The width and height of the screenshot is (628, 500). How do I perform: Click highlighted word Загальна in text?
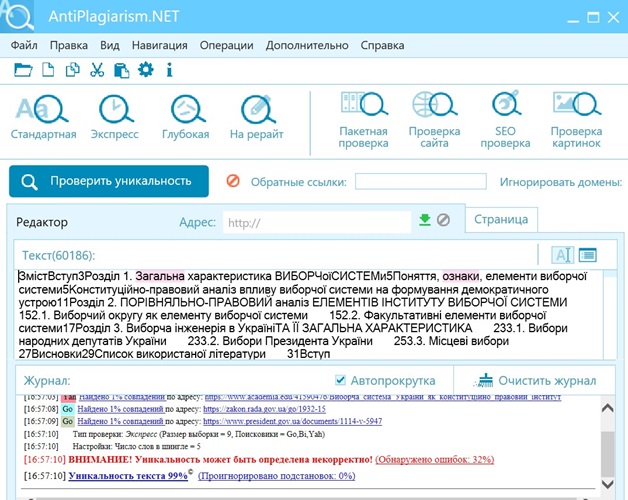pyautogui.click(x=160, y=276)
